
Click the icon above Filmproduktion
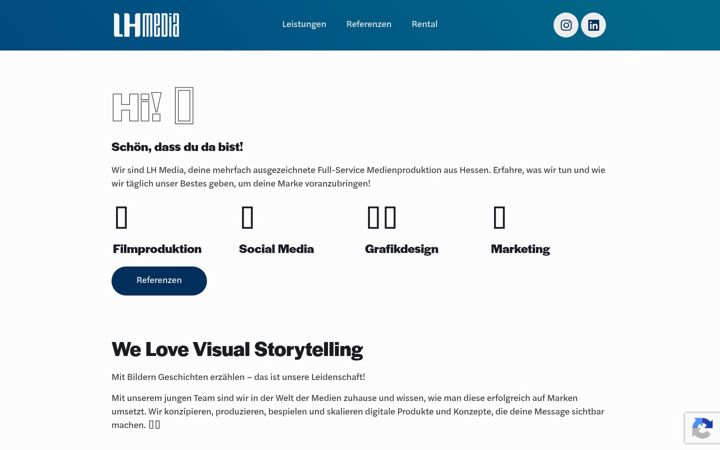coord(121,217)
